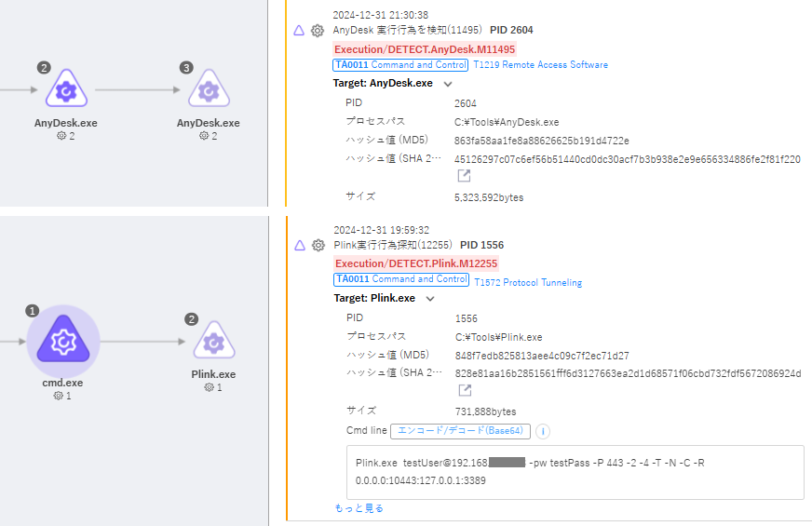The width and height of the screenshot is (812, 526).
Task: Click the triangle severity icon for Plink event
Action: pos(299,246)
